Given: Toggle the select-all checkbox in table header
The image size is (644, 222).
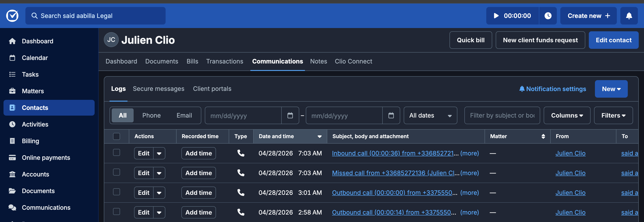Looking at the screenshot, I should [117, 136].
